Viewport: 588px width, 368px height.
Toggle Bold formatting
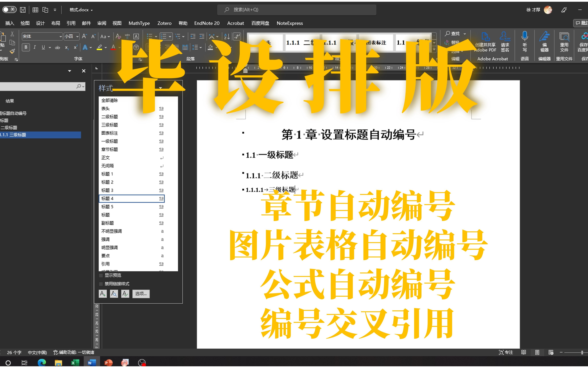26,47
